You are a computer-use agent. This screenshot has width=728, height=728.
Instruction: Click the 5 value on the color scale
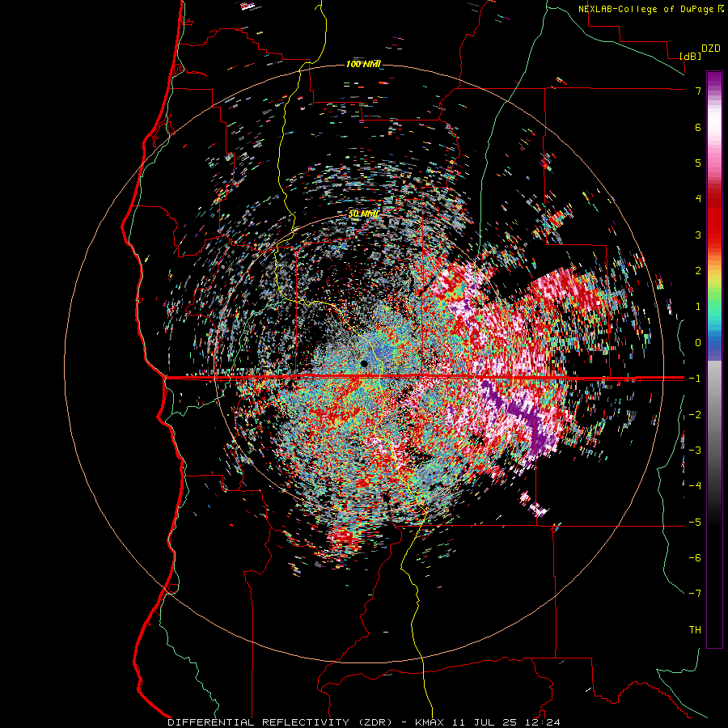pyautogui.click(x=698, y=163)
